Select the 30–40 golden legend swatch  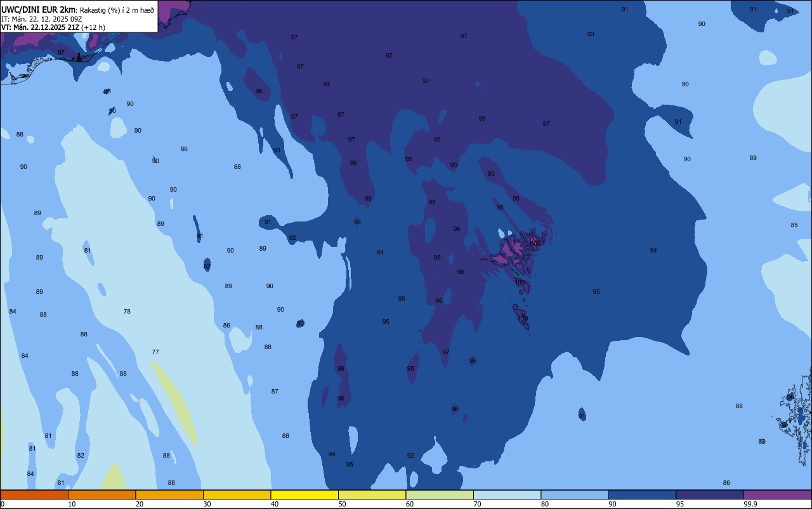coord(237,494)
